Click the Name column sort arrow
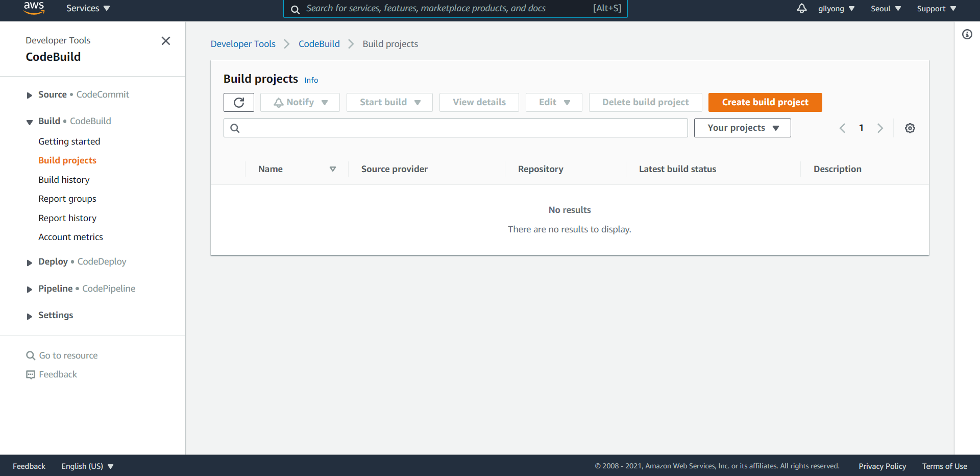This screenshot has width=980, height=476. (x=333, y=169)
